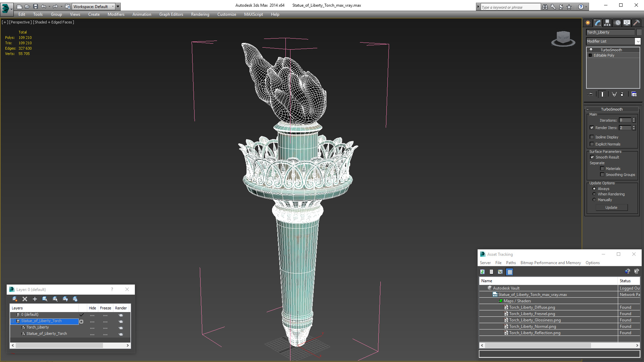Image resolution: width=644 pixels, height=362 pixels.
Task: Select the Always update option
Action: (x=594, y=189)
